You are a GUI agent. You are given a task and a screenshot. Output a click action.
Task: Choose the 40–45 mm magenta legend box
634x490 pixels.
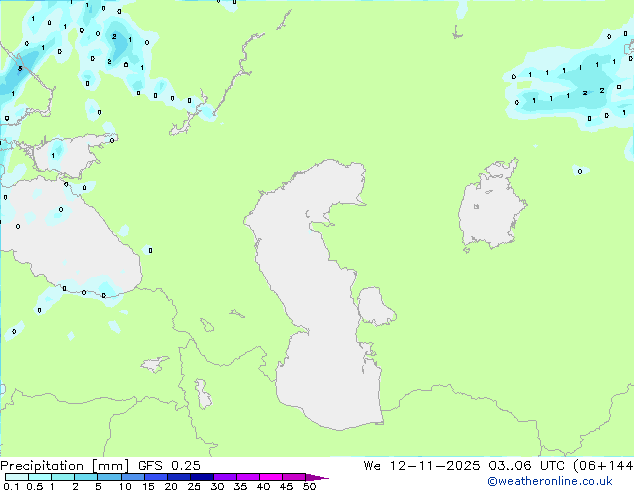(x=271, y=477)
